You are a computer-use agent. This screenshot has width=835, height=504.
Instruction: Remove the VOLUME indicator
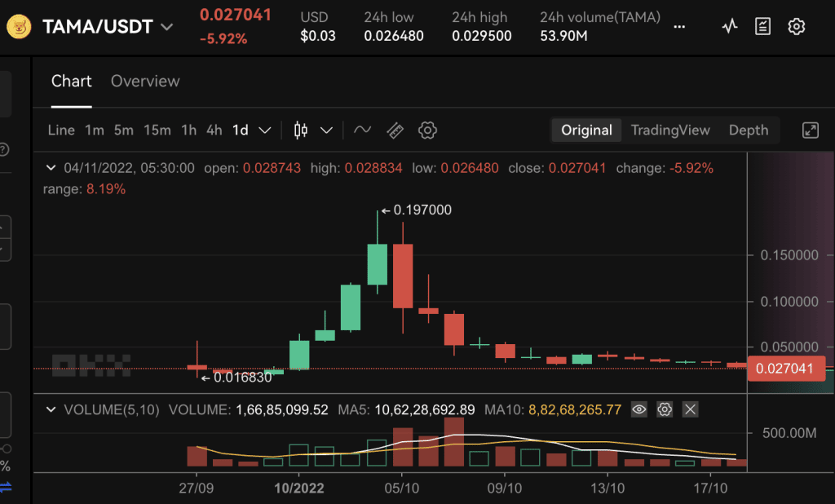tap(691, 409)
